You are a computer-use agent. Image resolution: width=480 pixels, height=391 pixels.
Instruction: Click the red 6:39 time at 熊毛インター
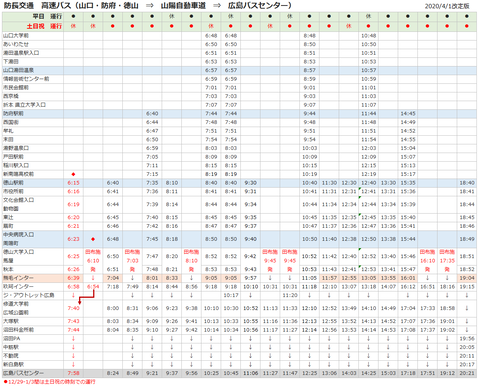pos(73,278)
